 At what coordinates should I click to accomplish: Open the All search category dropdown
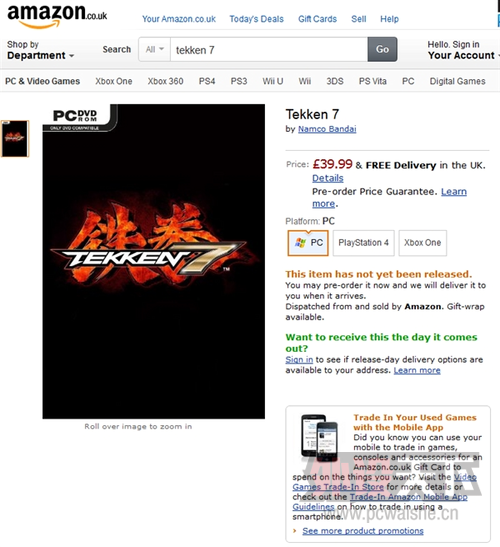[x=155, y=50]
